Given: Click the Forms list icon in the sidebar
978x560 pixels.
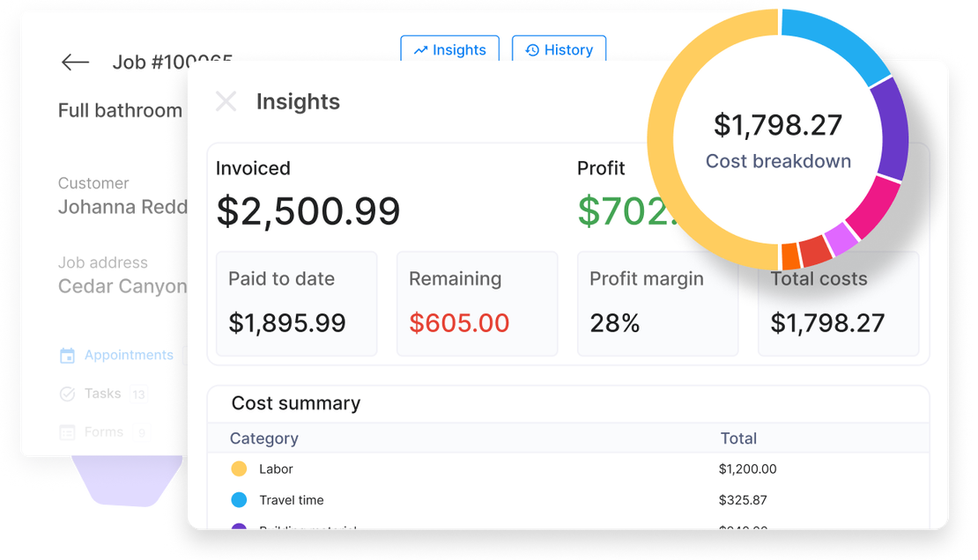Looking at the screenshot, I should coord(67,431).
